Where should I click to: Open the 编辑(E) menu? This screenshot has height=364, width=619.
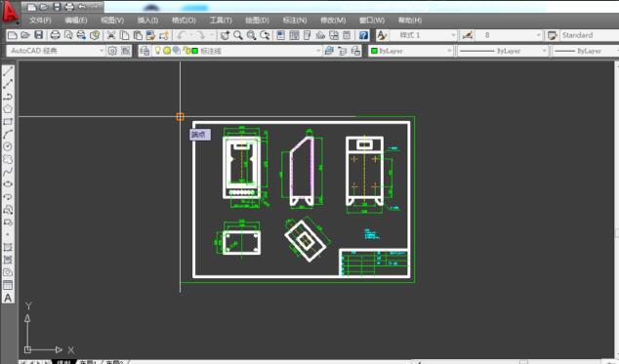76,20
